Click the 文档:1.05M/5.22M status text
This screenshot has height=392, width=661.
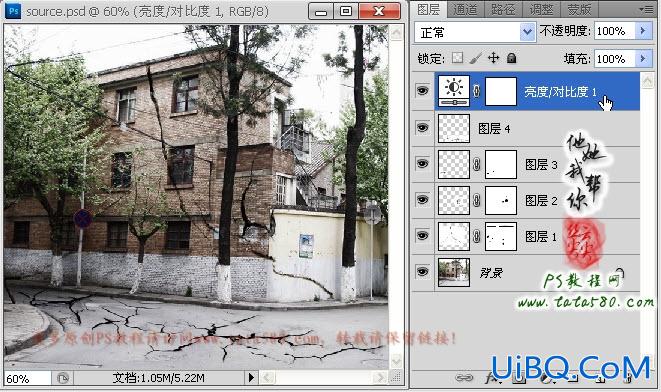159,378
